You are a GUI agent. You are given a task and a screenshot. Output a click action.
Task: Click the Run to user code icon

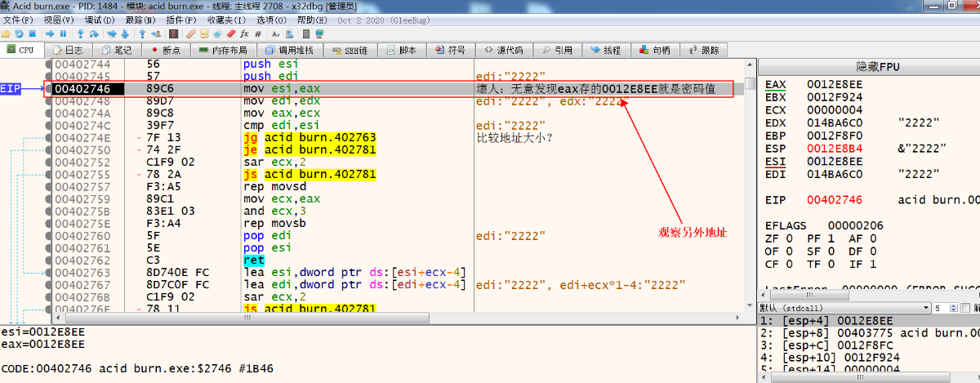(x=156, y=33)
